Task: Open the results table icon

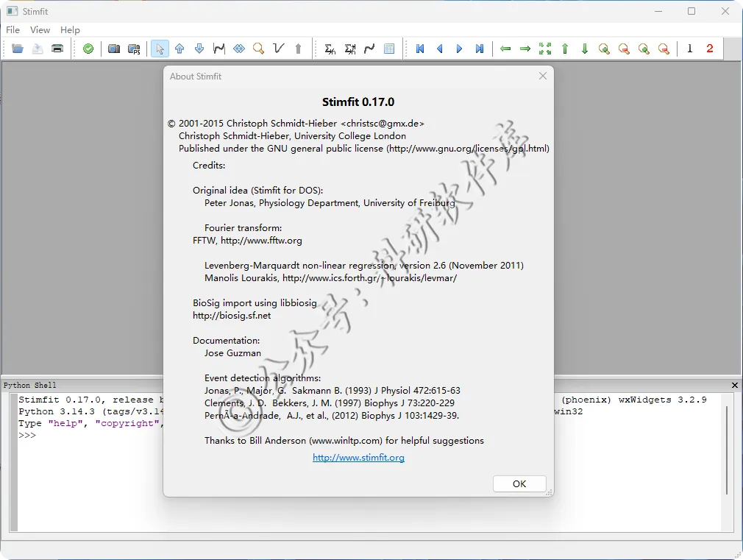Action: click(x=389, y=49)
